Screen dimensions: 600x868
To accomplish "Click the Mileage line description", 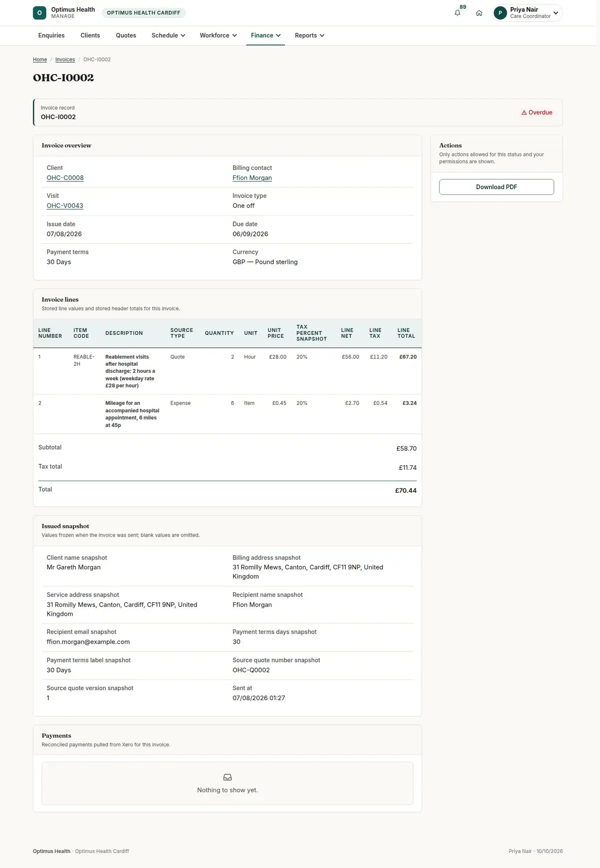I will (132, 414).
